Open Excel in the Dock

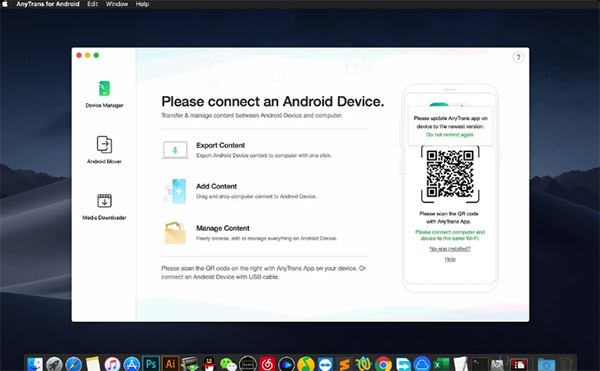pos(441,364)
